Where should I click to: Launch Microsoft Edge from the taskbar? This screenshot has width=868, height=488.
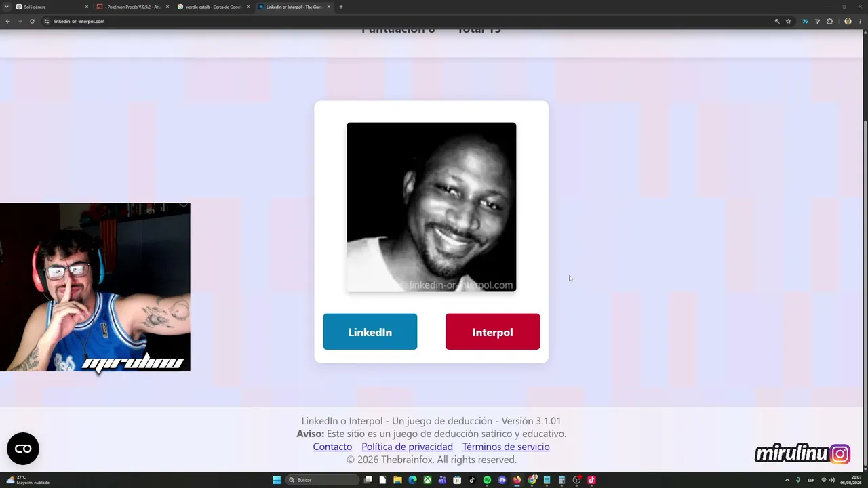coord(412,480)
